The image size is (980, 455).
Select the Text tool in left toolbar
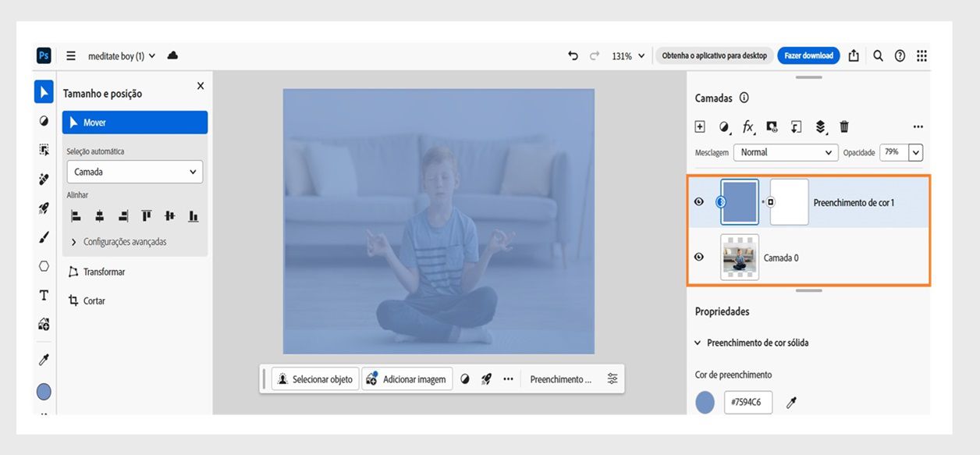pos(44,296)
